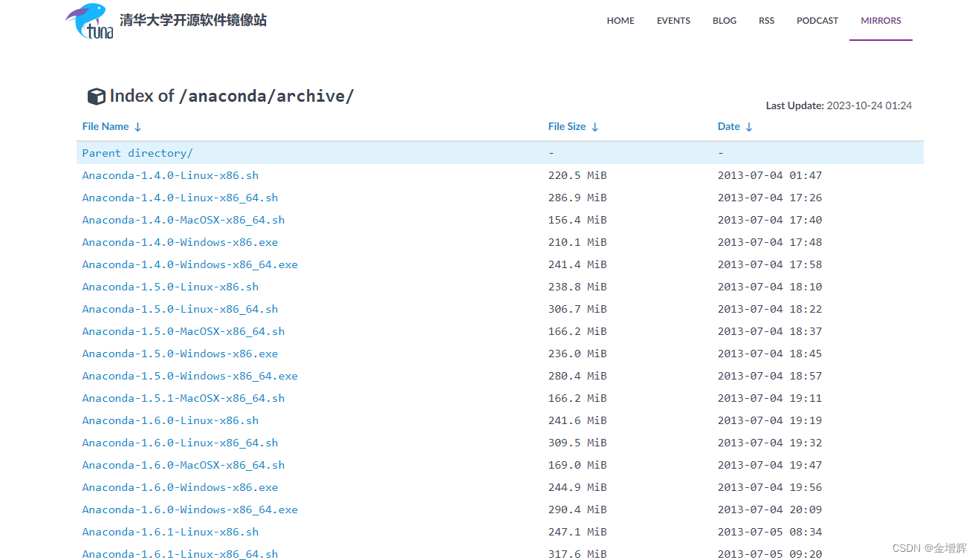Click the 241.4 MiB file size
This screenshot has width=978, height=560.
[x=577, y=264]
